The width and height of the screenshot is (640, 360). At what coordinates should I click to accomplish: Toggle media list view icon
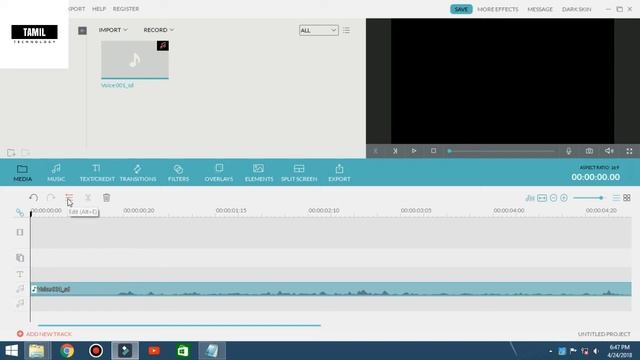pos(346,30)
